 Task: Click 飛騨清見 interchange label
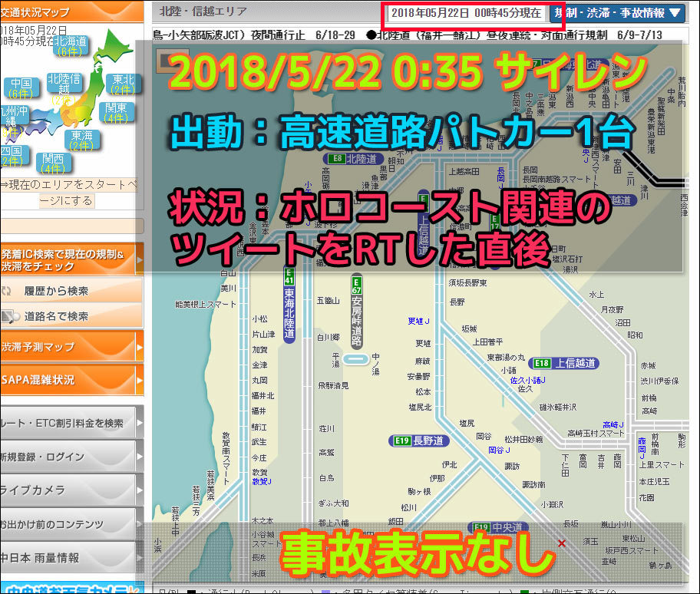coord(333,385)
